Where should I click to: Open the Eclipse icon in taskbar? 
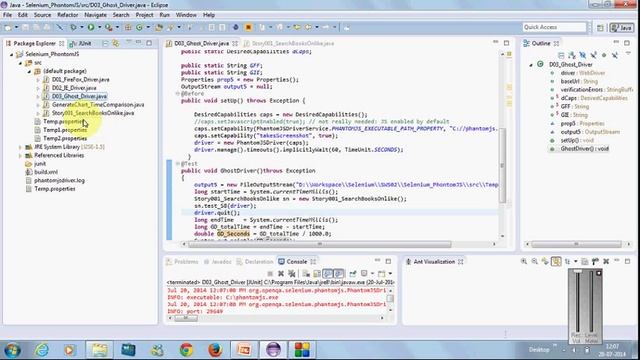(x=273, y=350)
